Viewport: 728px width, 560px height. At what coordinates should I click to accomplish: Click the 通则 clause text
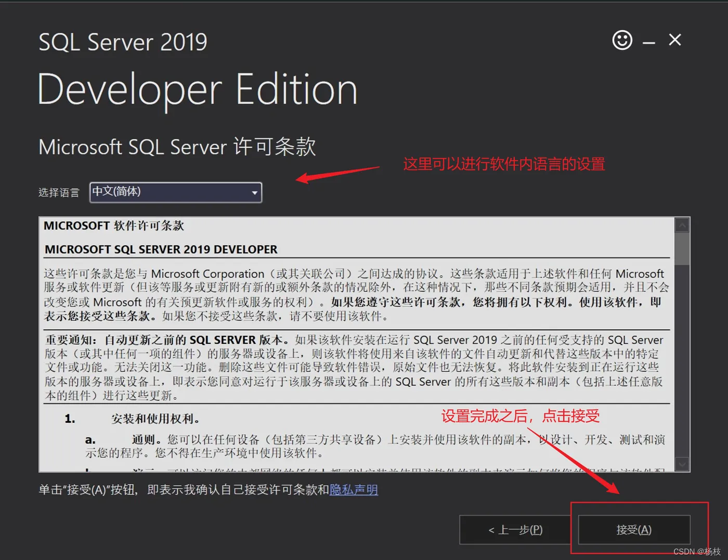tap(375, 446)
